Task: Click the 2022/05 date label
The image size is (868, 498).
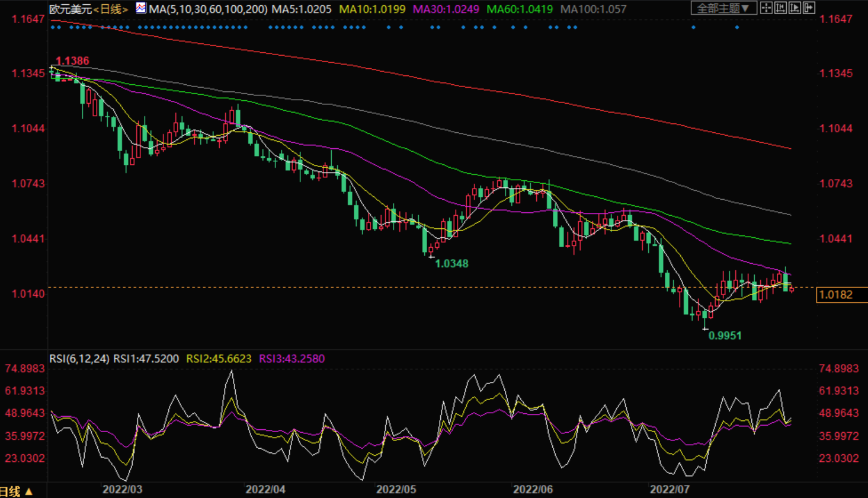Action: 396,490
